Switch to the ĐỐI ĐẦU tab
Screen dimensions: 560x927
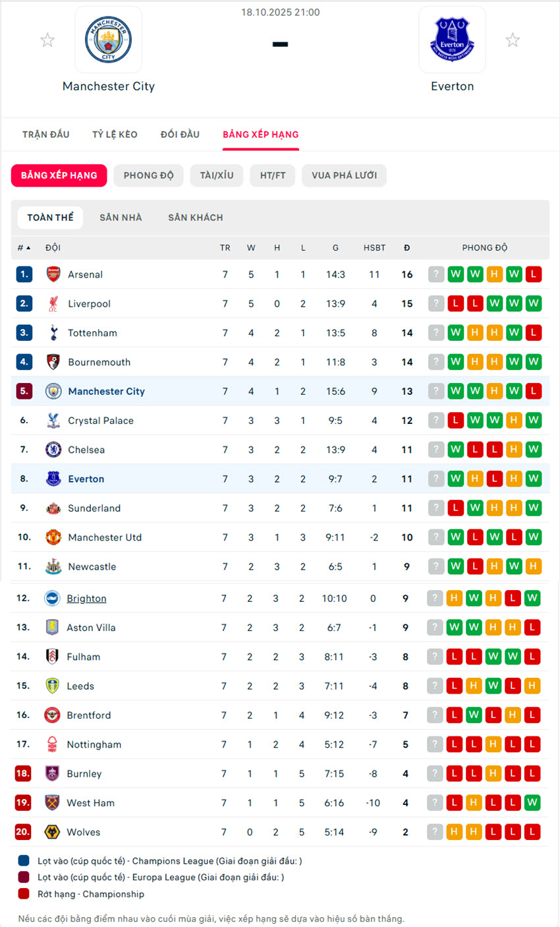[180, 135]
